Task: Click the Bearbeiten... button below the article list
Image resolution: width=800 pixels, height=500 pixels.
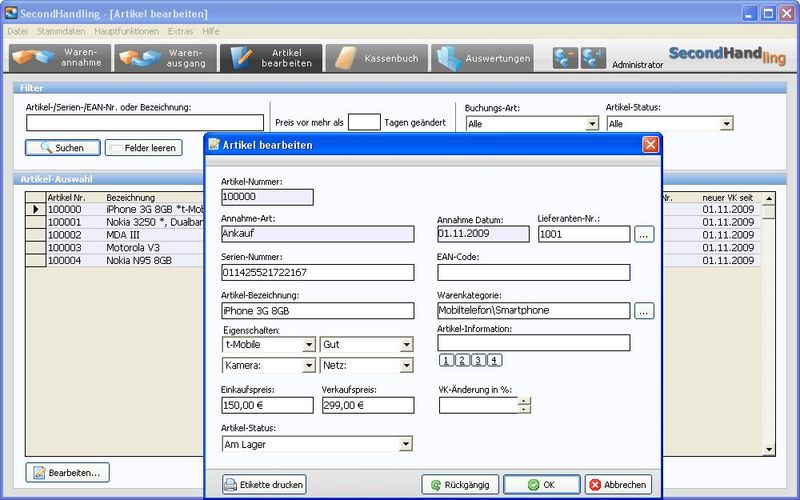Action: (67, 472)
